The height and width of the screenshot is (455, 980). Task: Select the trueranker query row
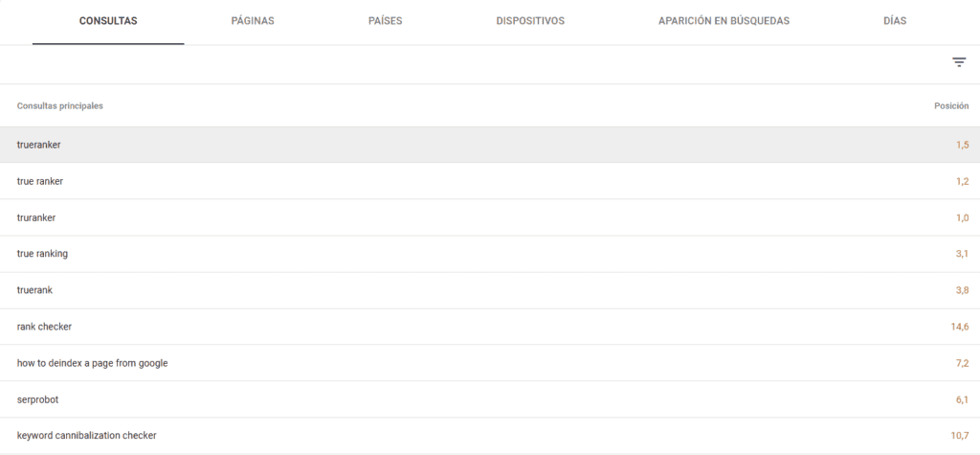(x=39, y=145)
